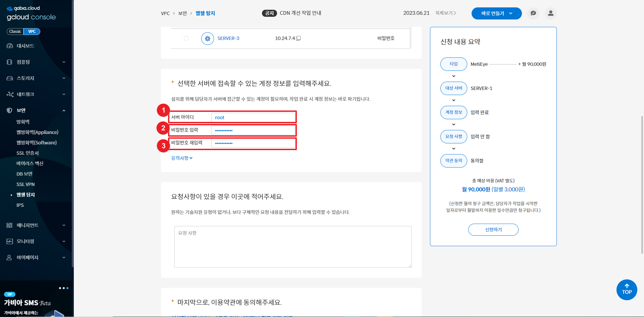This screenshot has width=644, height=317.
Task: Click the storage icon in sidebar
Action: point(10,78)
